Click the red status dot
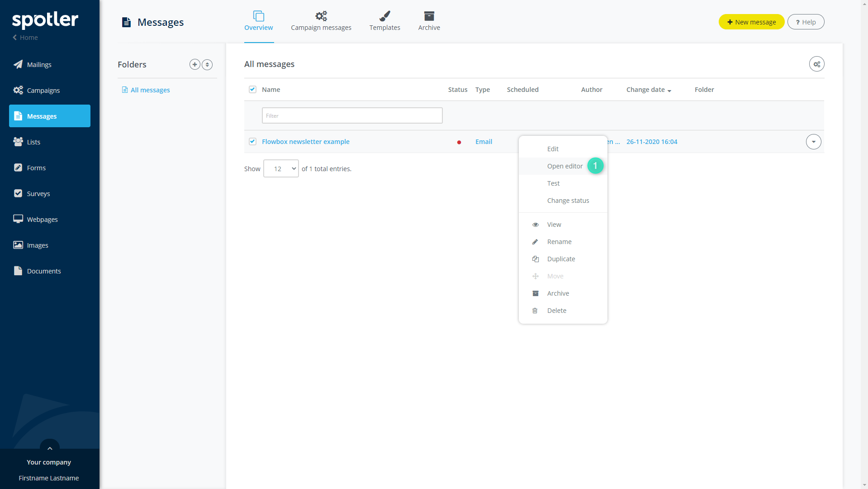The width and height of the screenshot is (868, 489). pyautogui.click(x=459, y=142)
